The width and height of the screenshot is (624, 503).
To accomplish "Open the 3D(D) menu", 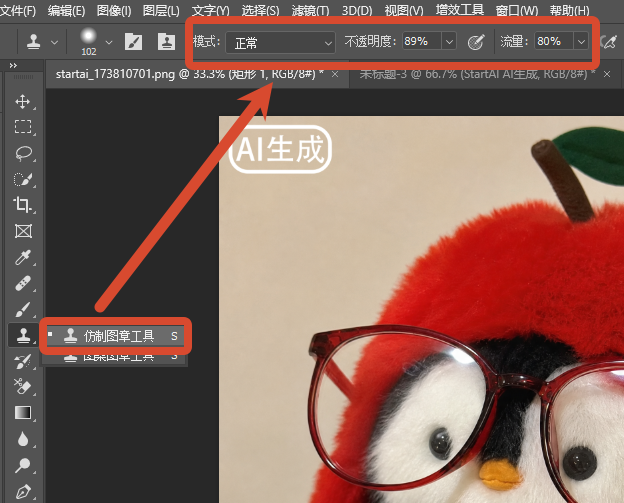I will tap(357, 10).
